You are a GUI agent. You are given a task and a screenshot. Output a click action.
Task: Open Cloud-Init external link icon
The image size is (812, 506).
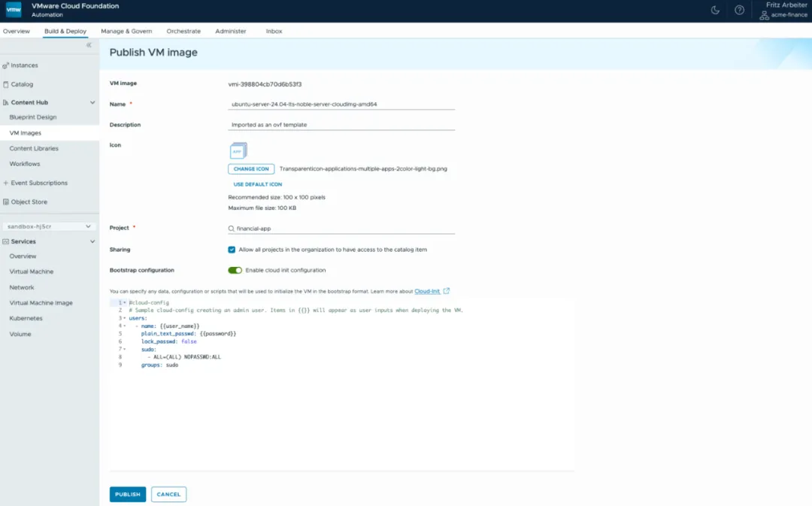447,291
